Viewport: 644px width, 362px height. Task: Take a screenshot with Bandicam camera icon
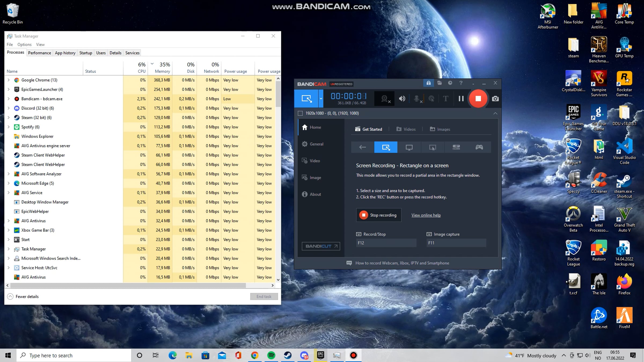tap(495, 99)
